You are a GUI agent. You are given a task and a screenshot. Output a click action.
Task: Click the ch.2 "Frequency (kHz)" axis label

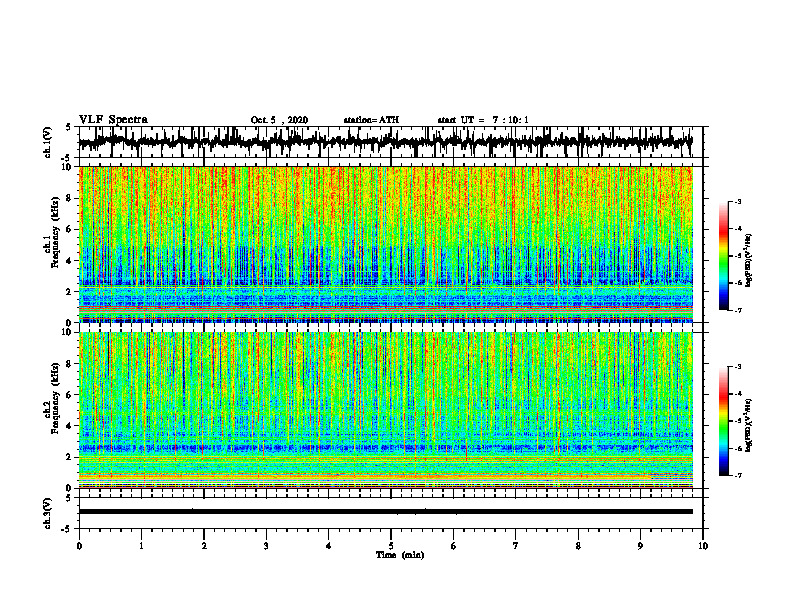point(55,398)
